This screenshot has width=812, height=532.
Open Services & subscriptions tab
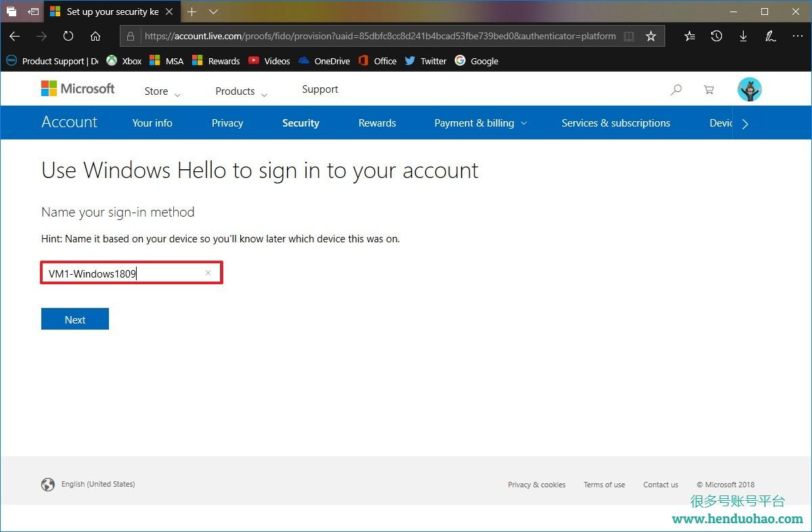(x=616, y=123)
